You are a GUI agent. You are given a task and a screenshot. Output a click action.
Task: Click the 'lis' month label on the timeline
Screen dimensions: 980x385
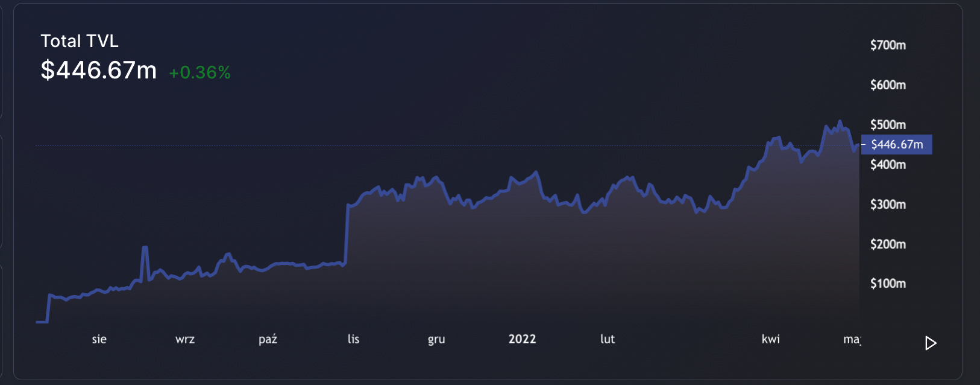354,339
